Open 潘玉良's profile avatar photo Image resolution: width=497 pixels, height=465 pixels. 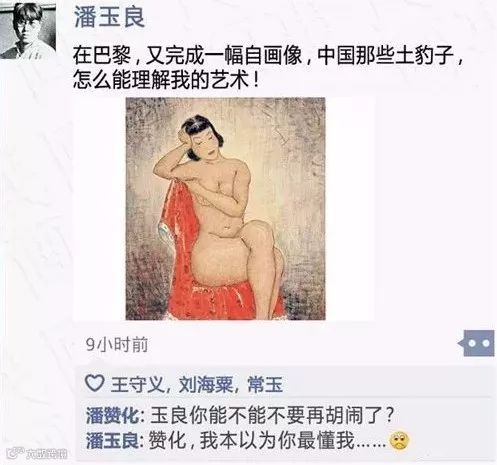click(x=28, y=29)
